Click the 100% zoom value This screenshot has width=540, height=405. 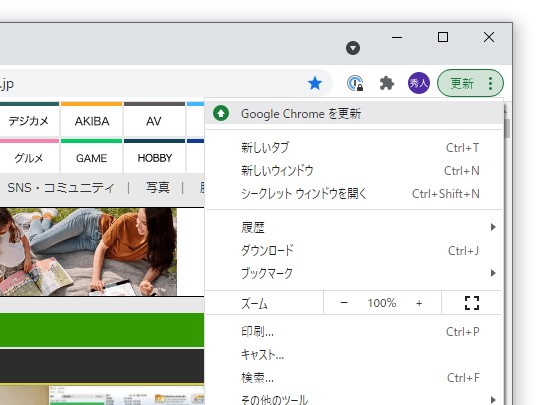click(x=382, y=303)
